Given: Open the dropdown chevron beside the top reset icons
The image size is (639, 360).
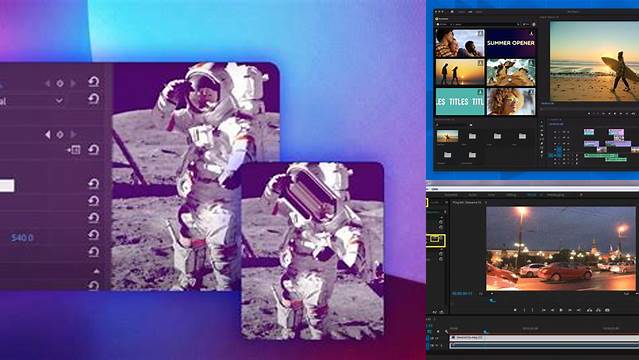Looking at the screenshot, I should pyautogui.click(x=59, y=100).
